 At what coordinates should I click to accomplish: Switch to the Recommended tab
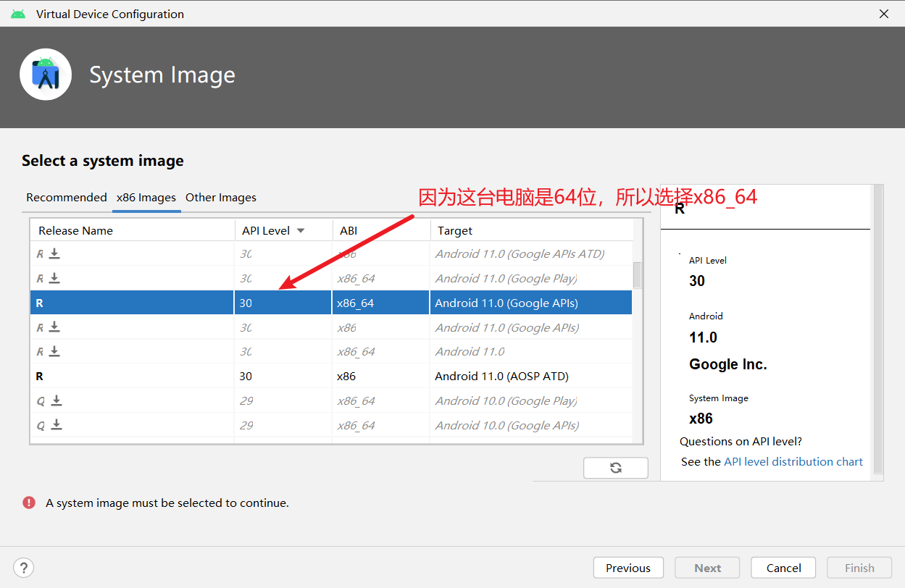pos(67,197)
